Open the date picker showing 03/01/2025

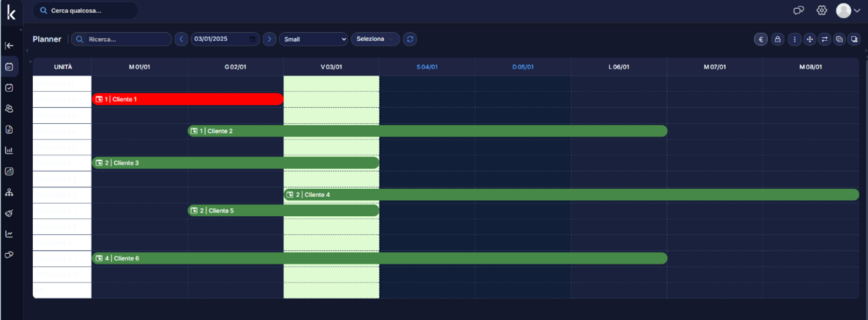(225, 39)
